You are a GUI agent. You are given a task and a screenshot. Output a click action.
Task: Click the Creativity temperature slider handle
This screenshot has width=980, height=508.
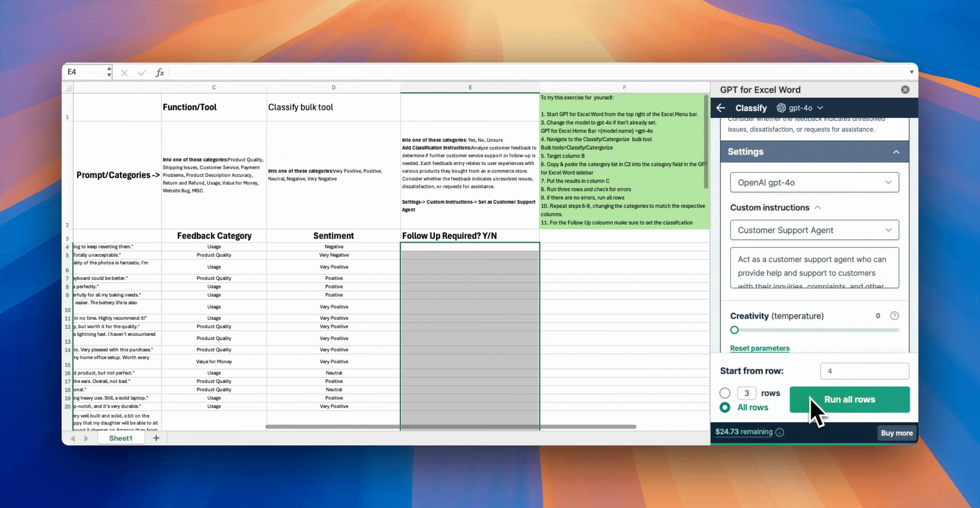735,330
